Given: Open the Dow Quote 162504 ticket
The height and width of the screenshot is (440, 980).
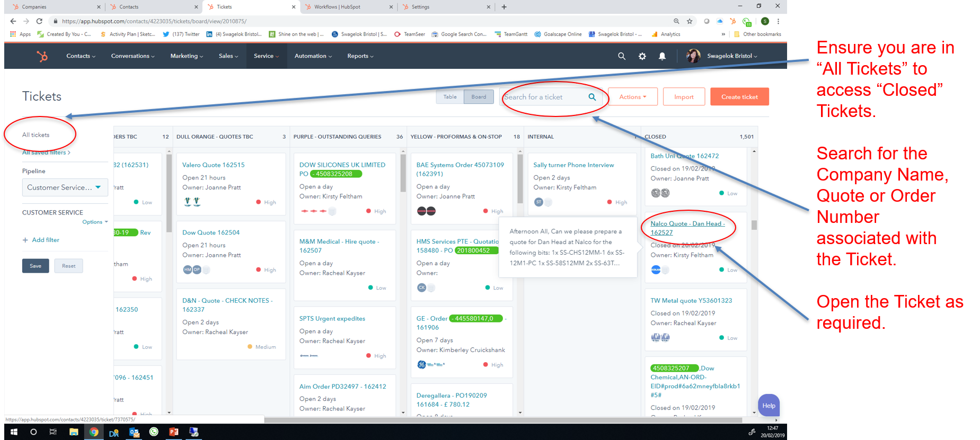Looking at the screenshot, I should coord(211,232).
